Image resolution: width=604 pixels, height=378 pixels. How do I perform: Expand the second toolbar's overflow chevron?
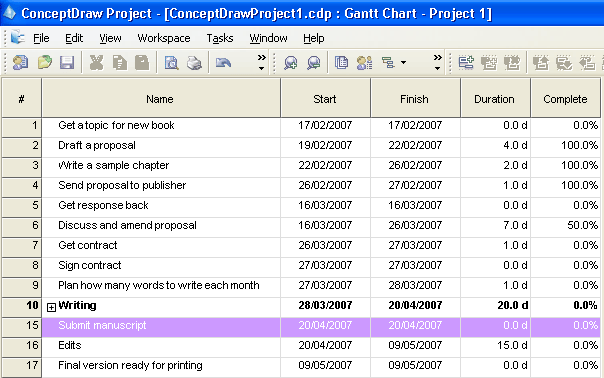click(437, 62)
